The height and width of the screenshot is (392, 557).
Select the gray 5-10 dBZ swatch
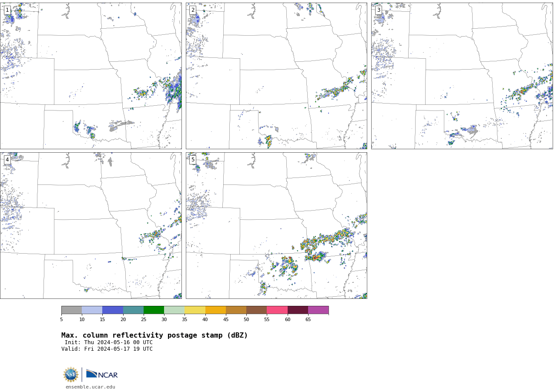click(x=71, y=310)
